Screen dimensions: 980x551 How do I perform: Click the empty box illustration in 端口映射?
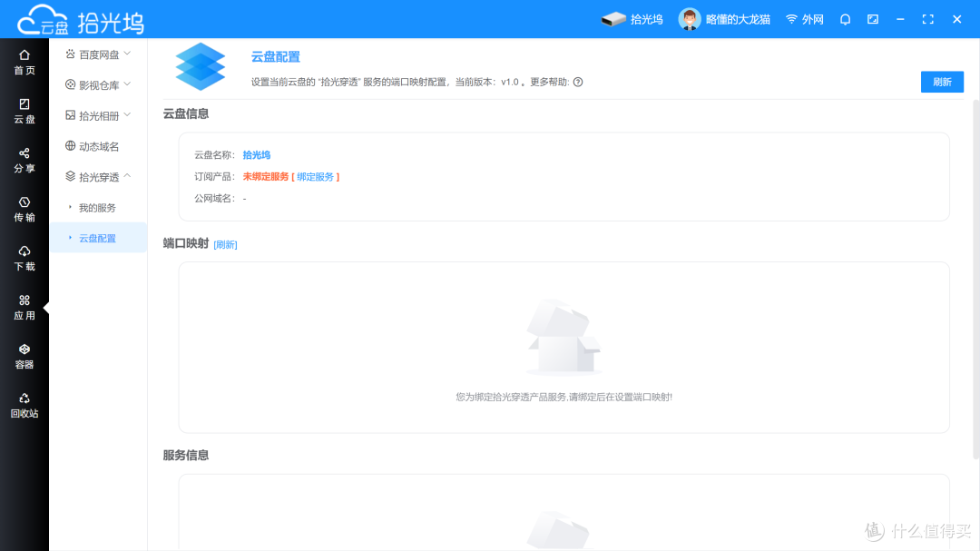[x=563, y=337]
